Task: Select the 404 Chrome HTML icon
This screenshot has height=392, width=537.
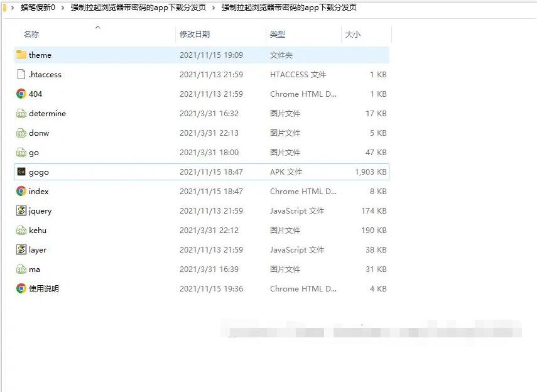Action: (21, 94)
